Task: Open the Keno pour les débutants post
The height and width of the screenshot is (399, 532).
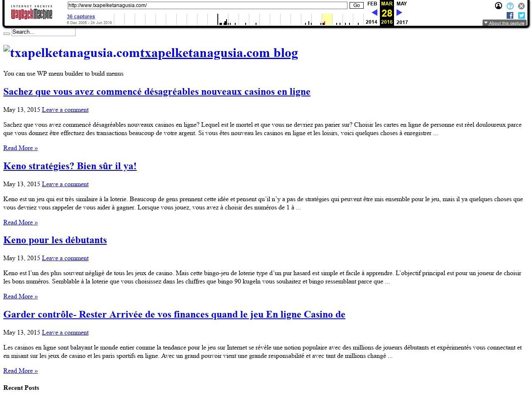Action: pos(55,240)
